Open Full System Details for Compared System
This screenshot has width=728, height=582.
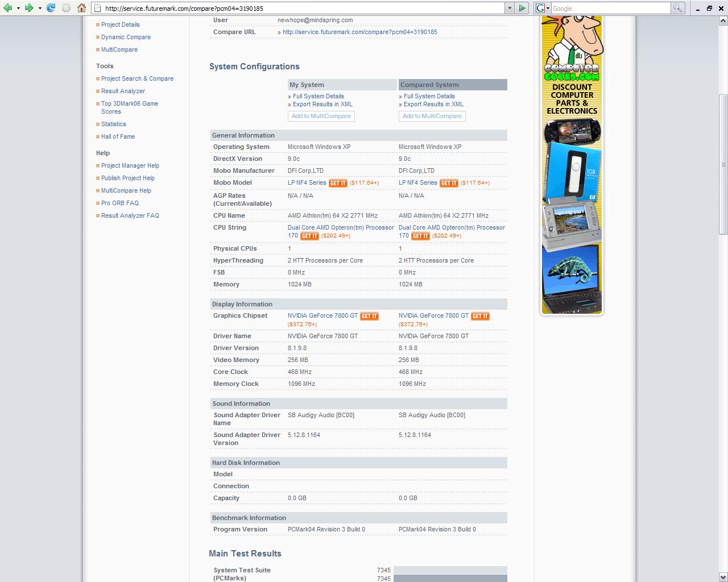point(429,96)
